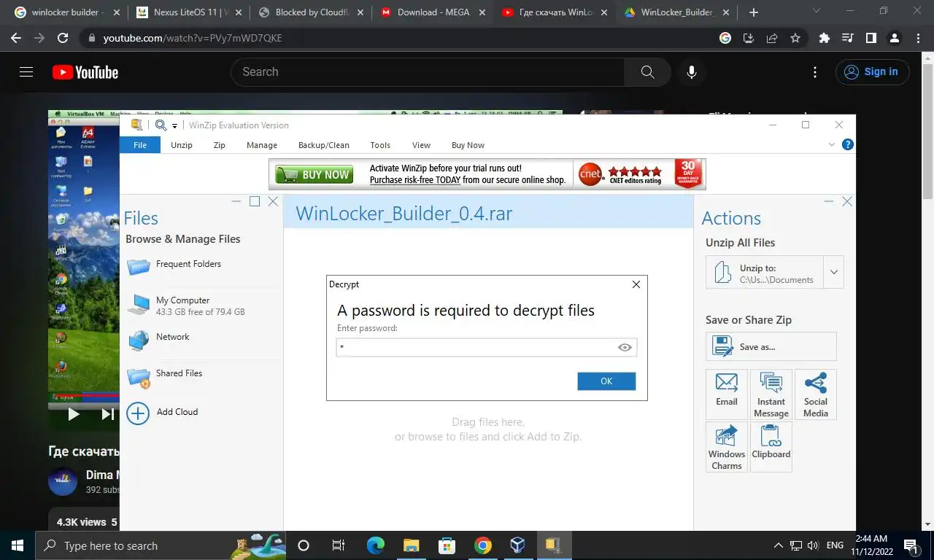Open the YouTube hamburger menu
Image resolution: width=934 pixels, height=560 pixels.
pos(26,71)
